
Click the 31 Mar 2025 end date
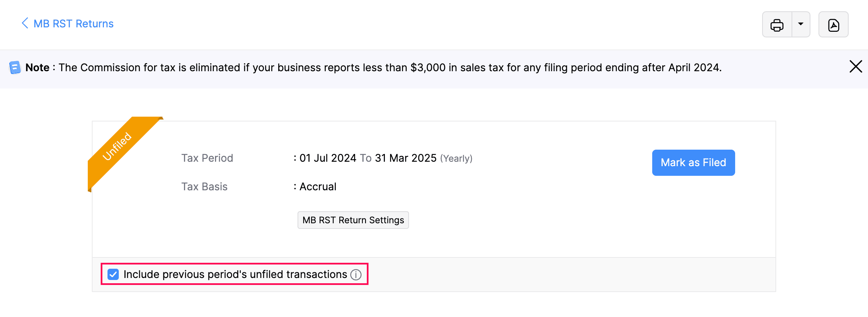[406, 158]
